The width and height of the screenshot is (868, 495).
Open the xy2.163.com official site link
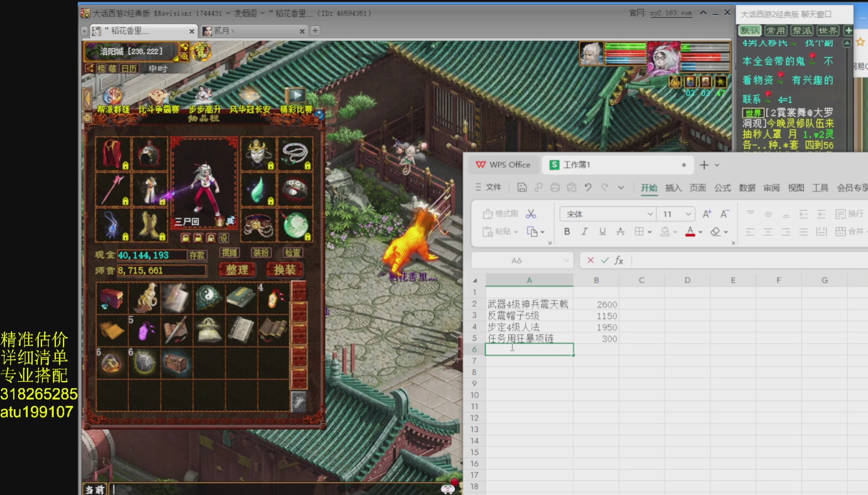click(671, 13)
